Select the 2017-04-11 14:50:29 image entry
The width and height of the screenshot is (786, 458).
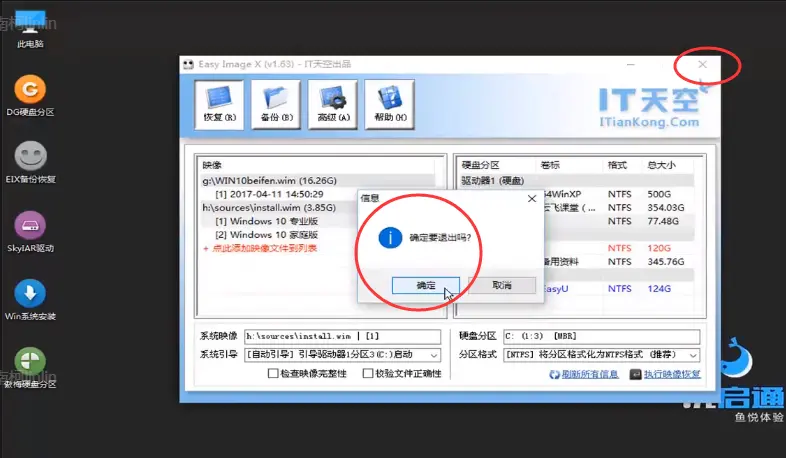269,194
